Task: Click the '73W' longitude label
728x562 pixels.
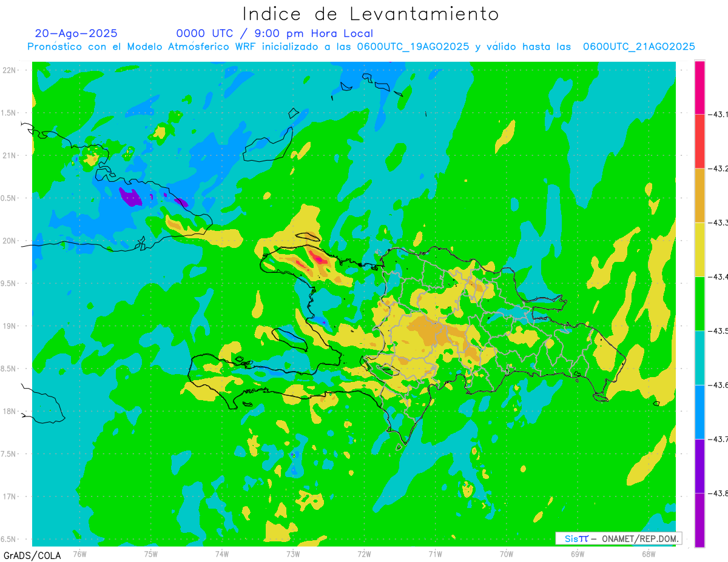Action: pyautogui.click(x=293, y=554)
